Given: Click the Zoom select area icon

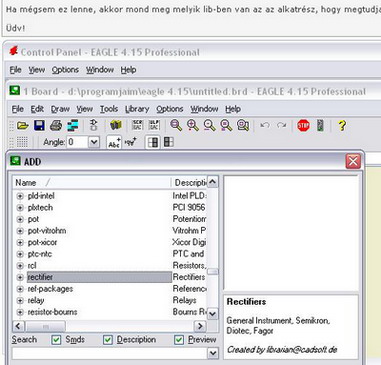Looking at the screenshot, I should 243,126.
